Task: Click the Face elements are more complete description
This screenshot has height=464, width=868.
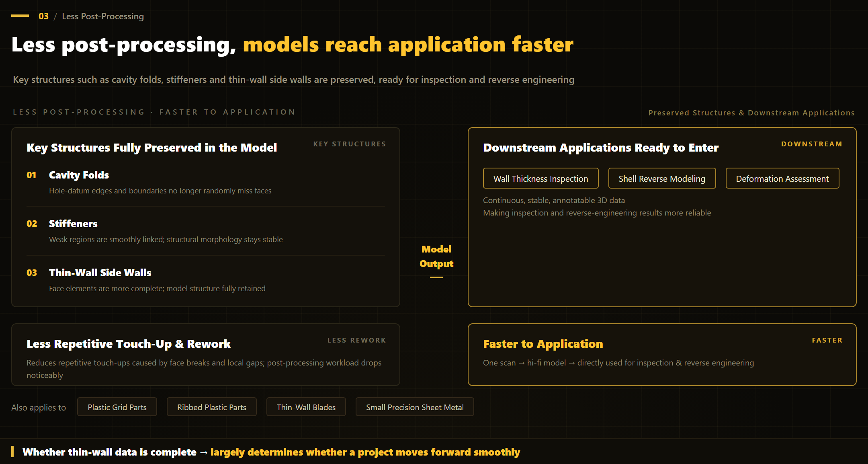Action: (157, 288)
